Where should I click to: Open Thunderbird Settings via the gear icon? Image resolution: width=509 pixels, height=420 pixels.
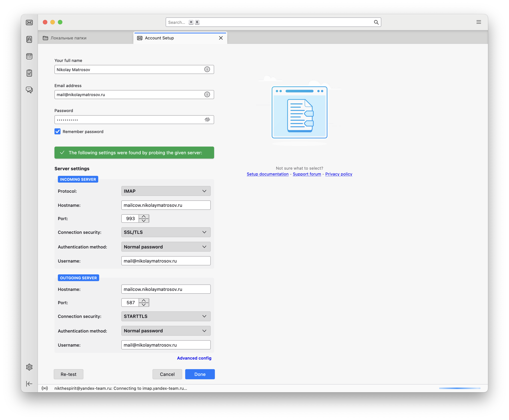[x=29, y=367]
